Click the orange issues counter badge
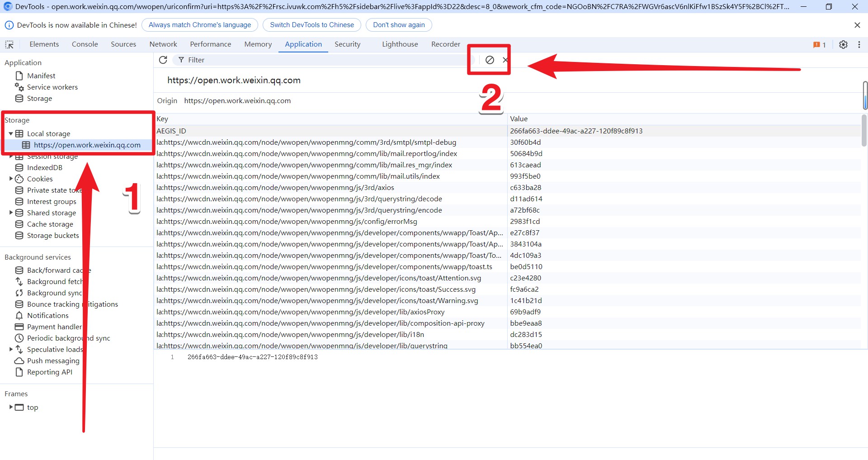The width and height of the screenshot is (868, 460). pos(819,45)
